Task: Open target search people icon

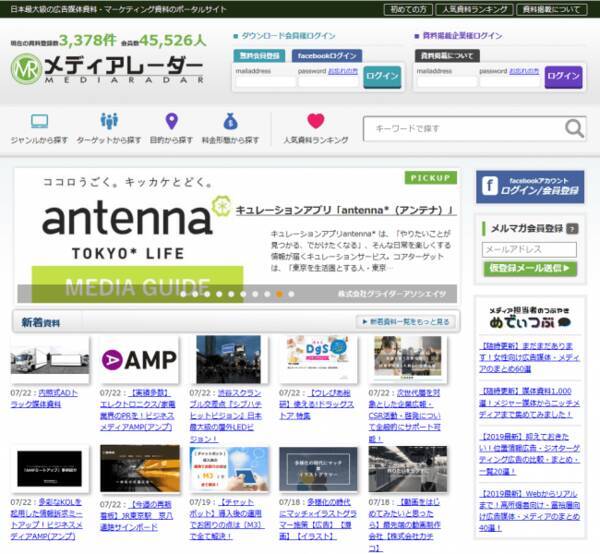Action: pos(108,122)
